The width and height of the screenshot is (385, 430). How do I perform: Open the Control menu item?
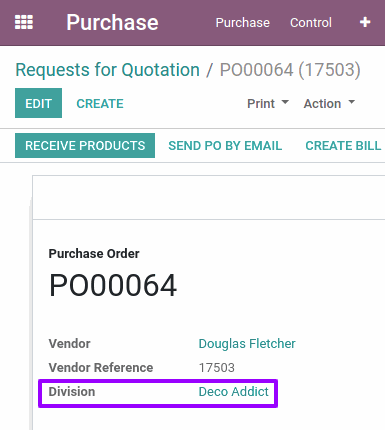pyautogui.click(x=311, y=23)
